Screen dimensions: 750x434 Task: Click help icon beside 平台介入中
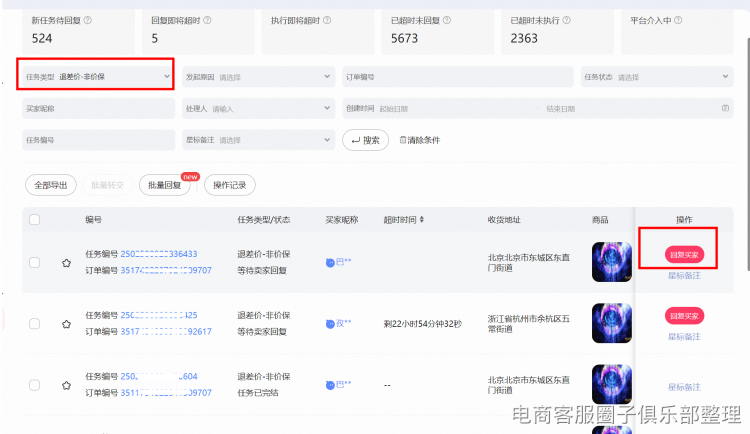tap(678, 21)
